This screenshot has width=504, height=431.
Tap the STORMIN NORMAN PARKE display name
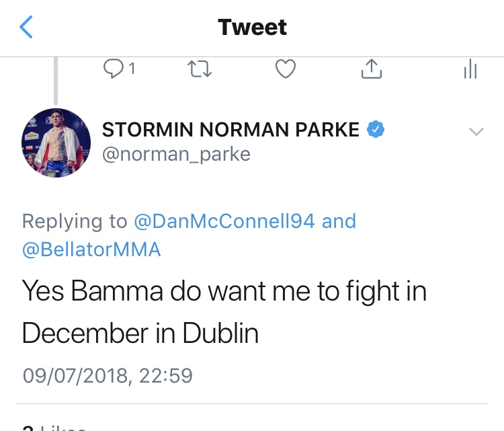click(x=230, y=130)
